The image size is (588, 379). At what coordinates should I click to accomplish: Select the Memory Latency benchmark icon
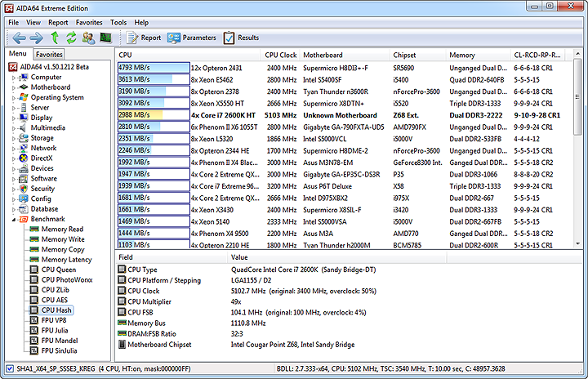tap(34, 259)
